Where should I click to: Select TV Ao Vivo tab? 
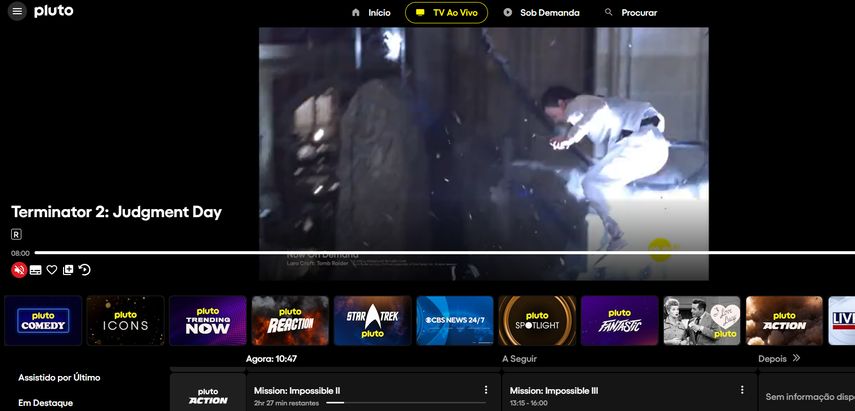click(446, 13)
